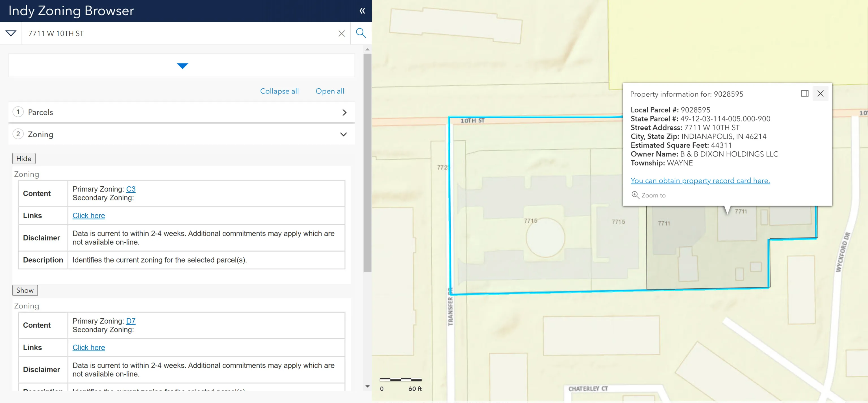Open search options dropdown triangle
868x403 pixels.
tap(11, 33)
